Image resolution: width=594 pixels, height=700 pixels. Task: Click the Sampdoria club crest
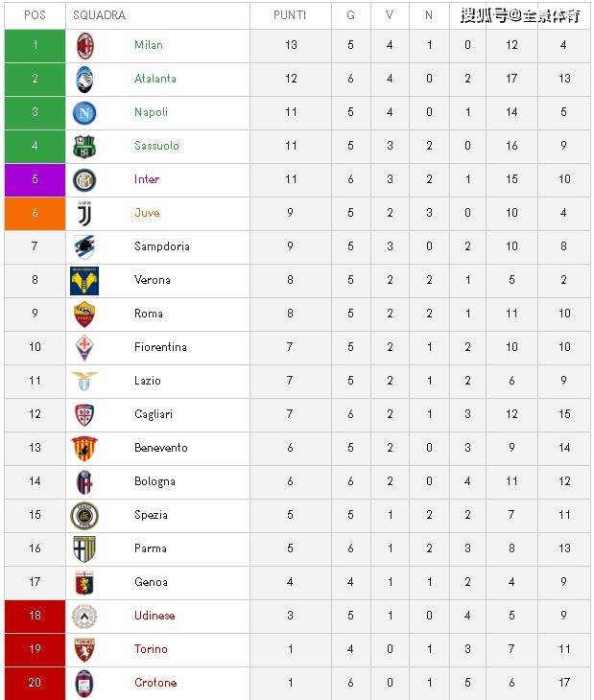coord(84,246)
